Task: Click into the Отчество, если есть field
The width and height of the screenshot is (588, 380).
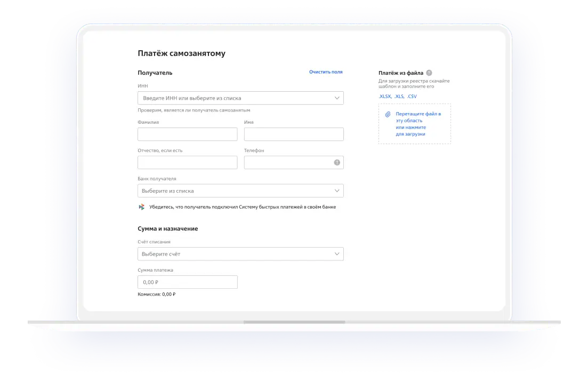Action: point(187,163)
